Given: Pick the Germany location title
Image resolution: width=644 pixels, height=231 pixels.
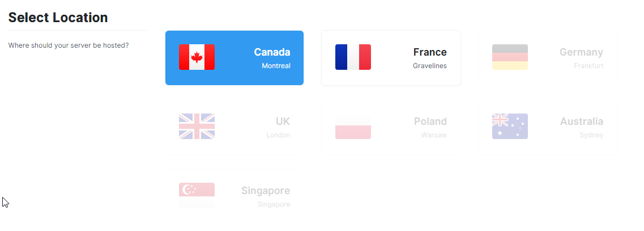Looking at the screenshot, I should click(x=581, y=52).
